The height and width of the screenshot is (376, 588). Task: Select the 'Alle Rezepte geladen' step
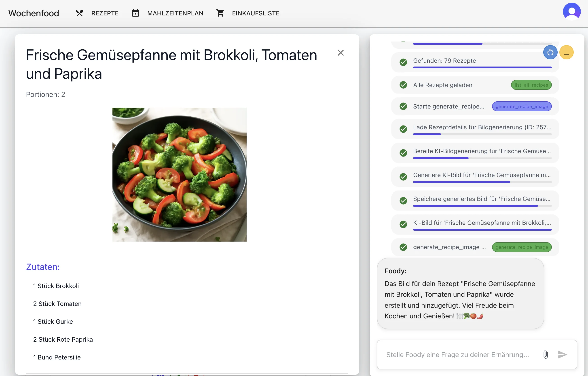click(x=475, y=85)
